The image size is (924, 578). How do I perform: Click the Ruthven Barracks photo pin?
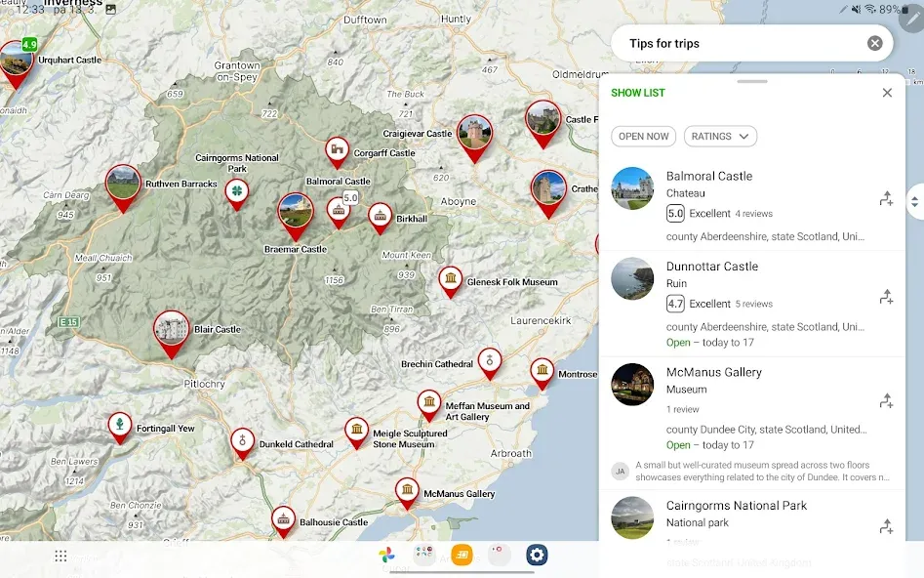point(123,186)
